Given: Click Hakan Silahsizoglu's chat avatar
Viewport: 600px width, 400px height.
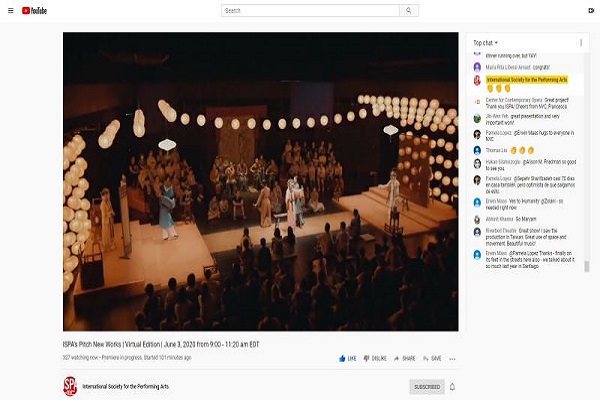Looking at the screenshot, I should [x=477, y=163].
